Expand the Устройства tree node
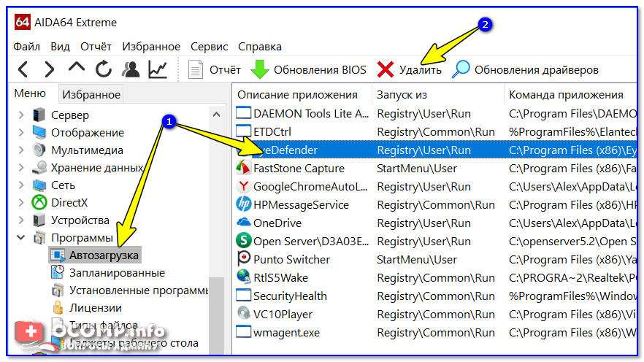The width and height of the screenshot is (644, 362). click(x=21, y=220)
